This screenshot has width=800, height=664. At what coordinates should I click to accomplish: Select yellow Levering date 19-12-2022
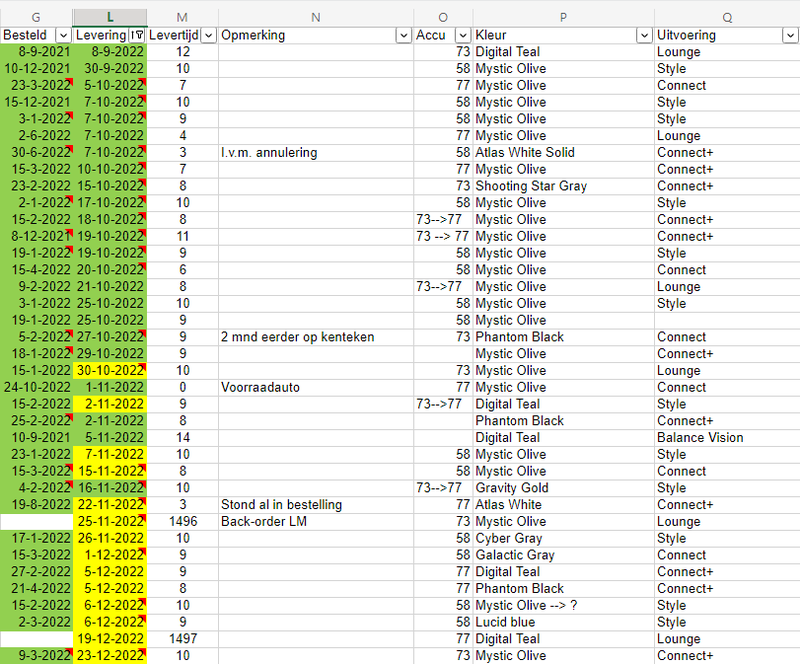pos(110,639)
